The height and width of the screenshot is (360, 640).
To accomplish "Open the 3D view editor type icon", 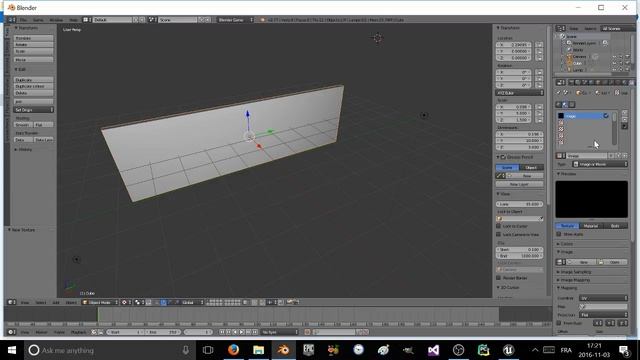I will [x=11, y=302].
